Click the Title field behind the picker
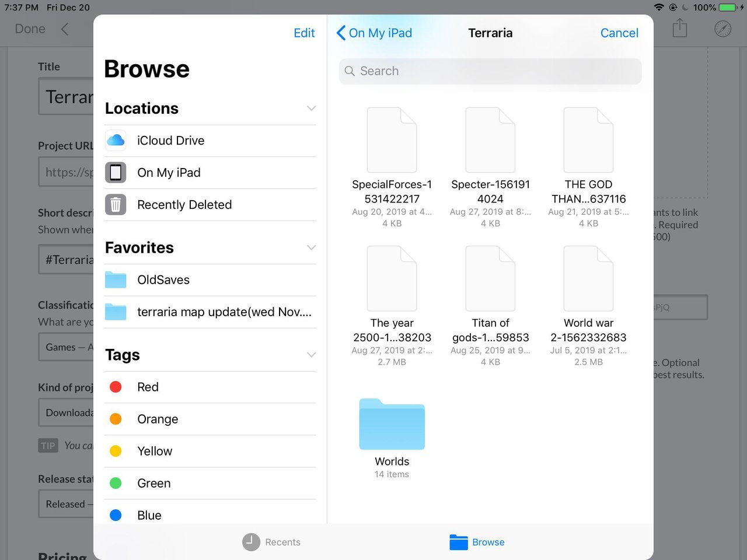Image resolution: width=747 pixels, height=560 pixels. (66, 97)
